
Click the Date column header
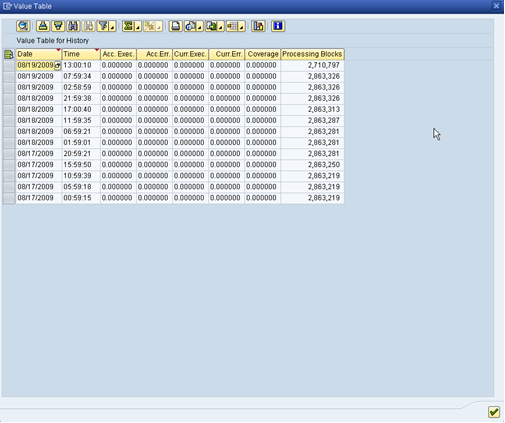(x=38, y=54)
